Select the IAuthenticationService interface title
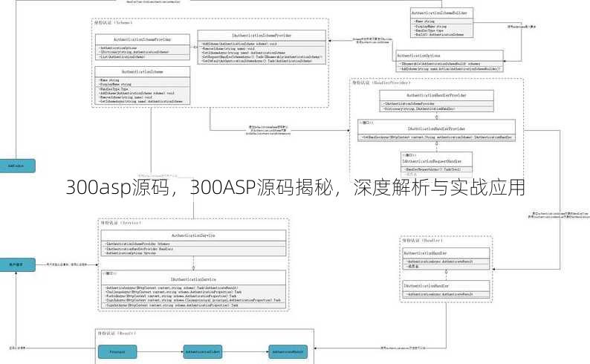590x364 pixels. (x=193, y=279)
